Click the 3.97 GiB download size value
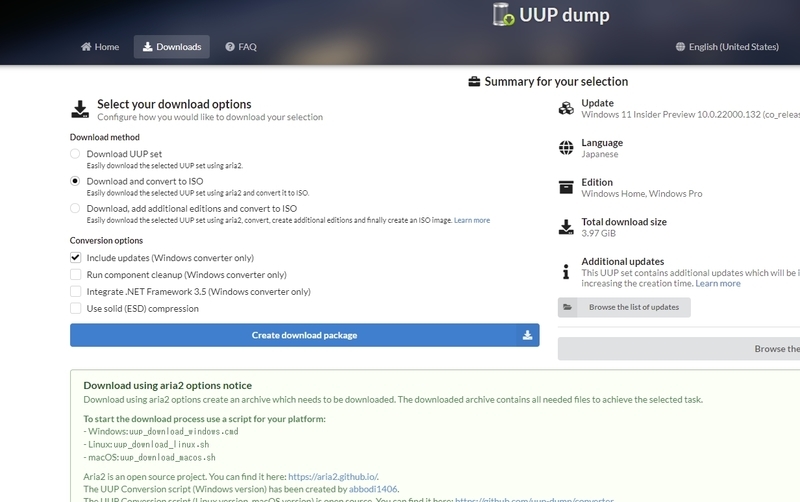 click(x=598, y=234)
